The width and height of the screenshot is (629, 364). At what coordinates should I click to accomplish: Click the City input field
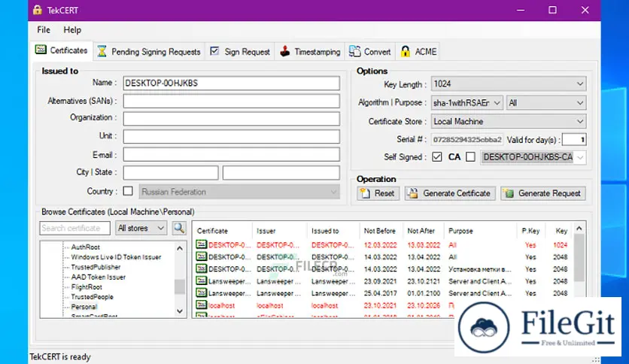171,173
